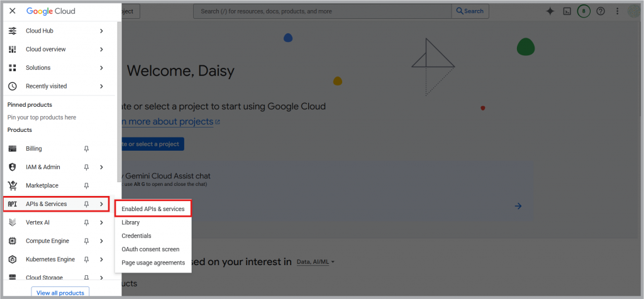Open the Data, AI/ML interest dropdown
The image size is (644, 299).
pyautogui.click(x=316, y=262)
